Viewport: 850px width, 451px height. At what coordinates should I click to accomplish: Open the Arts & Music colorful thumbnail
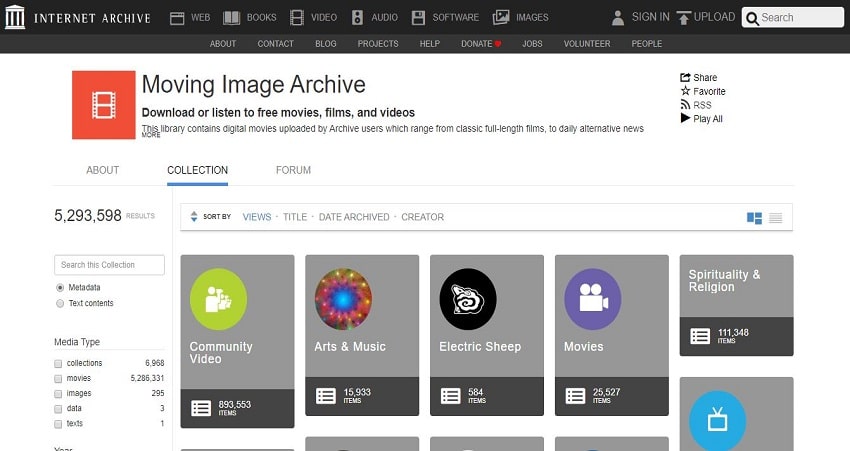coord(343,299)
